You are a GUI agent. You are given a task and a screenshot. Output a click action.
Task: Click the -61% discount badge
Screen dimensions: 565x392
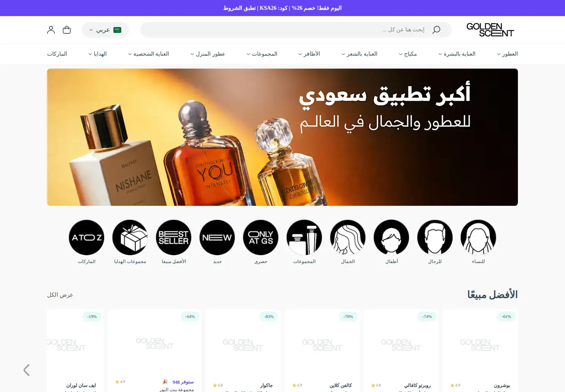point(506,317)
